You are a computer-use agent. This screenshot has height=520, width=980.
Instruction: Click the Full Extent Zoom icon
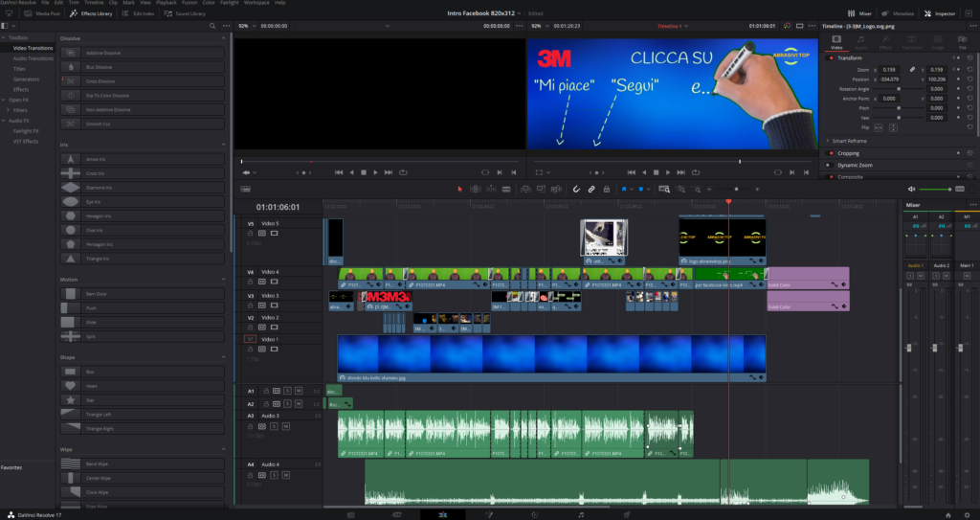click(664, 189)
